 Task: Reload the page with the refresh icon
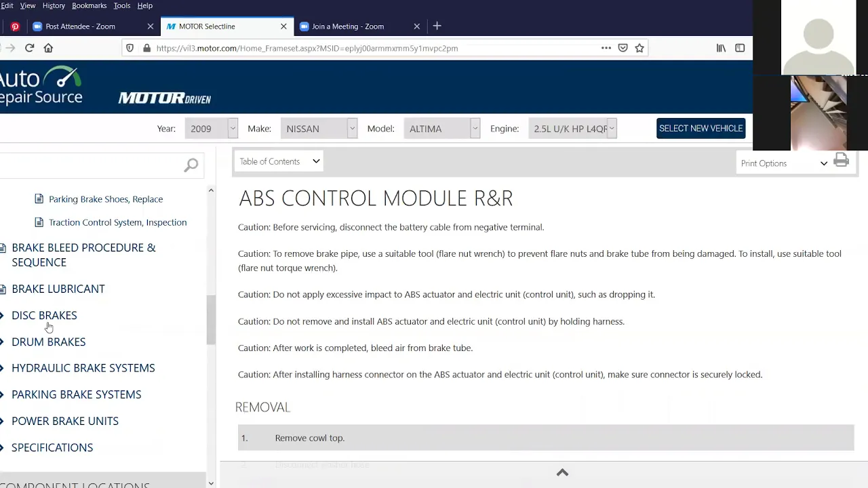[x=29, y=48]
